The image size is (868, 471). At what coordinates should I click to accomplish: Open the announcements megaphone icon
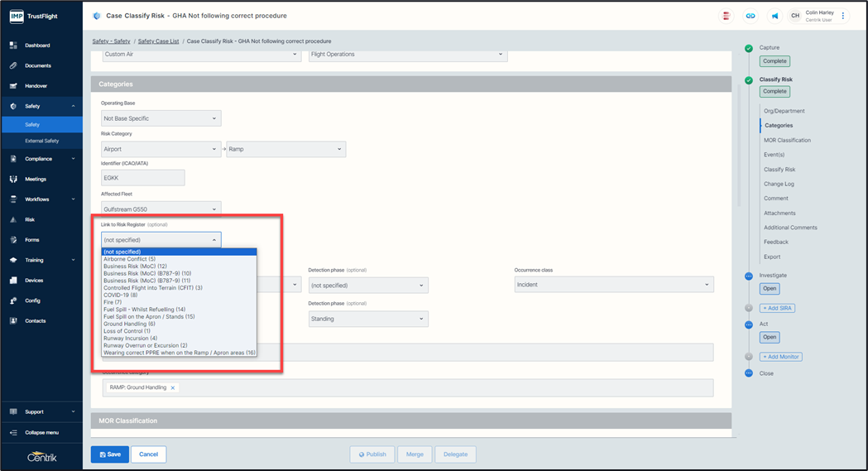(775, 16)
